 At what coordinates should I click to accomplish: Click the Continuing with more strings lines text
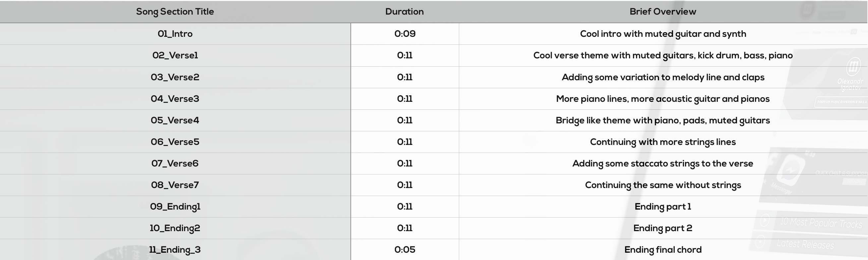pos(663,142)
